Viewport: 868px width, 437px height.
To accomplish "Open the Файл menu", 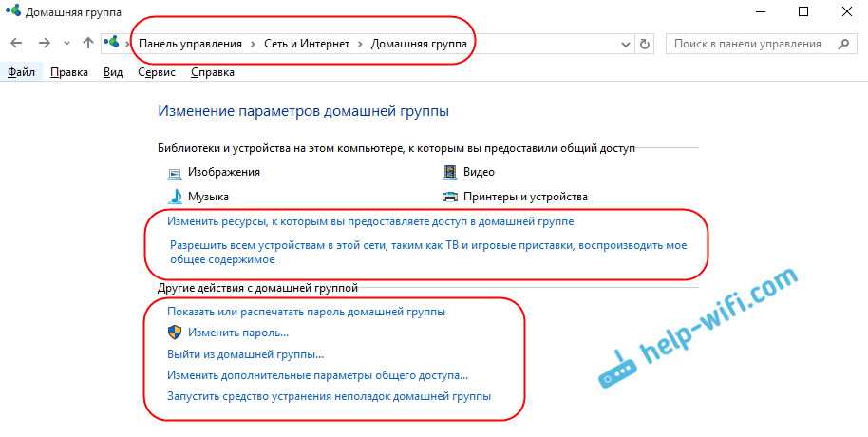I will 19,72.
